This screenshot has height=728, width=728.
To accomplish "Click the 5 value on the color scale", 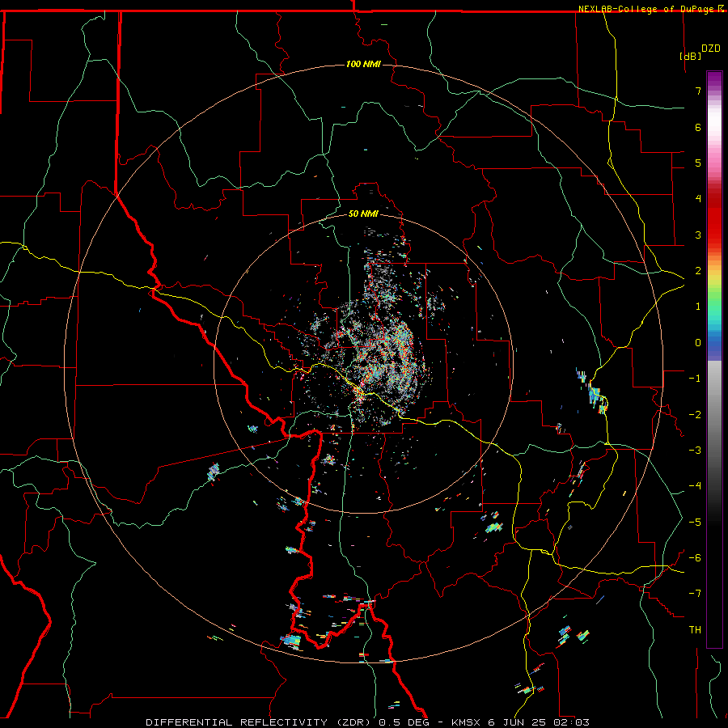I will point(698,163).
